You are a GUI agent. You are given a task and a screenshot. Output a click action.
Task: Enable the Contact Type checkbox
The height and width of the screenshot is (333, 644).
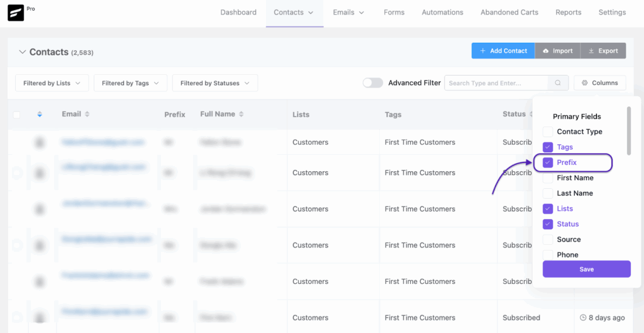click(x=548, y=132)
